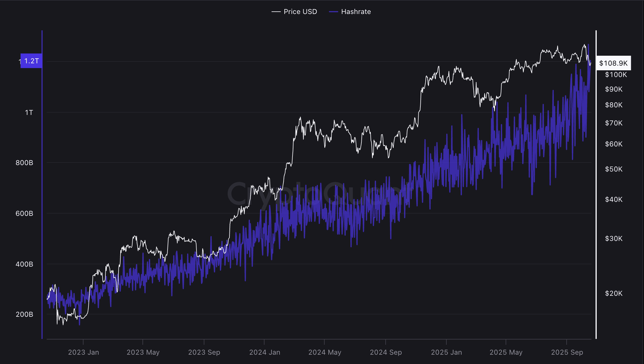Disable the Price USD series from legend
This screenshot has width=644, height=364.
[300, 12]
